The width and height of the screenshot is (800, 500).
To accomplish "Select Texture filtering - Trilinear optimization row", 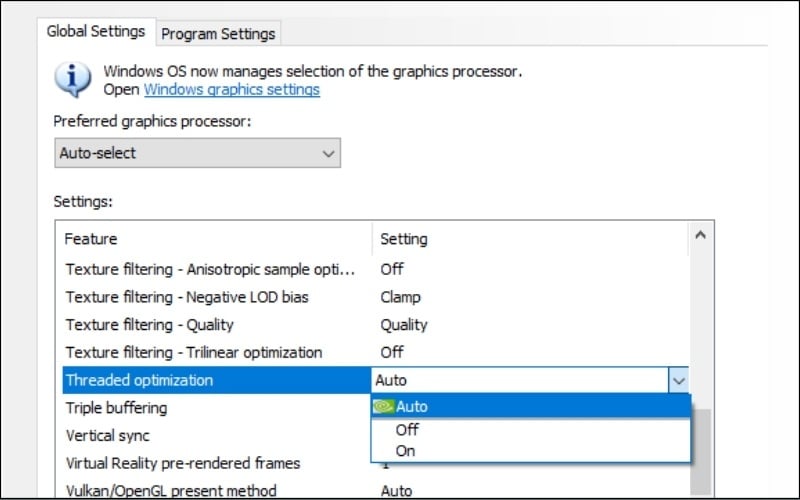I will click(x=194, y=352).
